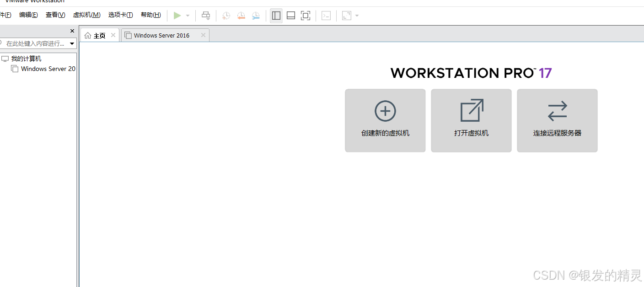Close the 主页 tab

tap(113, 35)
